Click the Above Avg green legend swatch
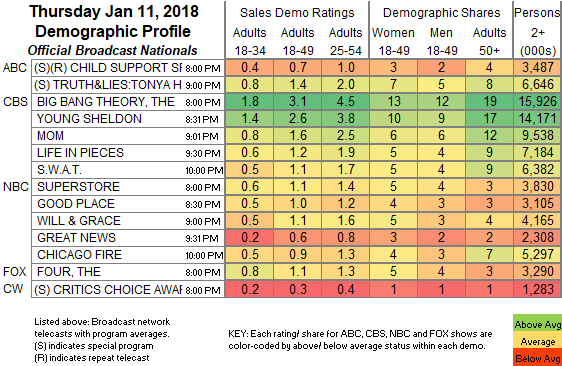562x366 pixels. (537, 324)
